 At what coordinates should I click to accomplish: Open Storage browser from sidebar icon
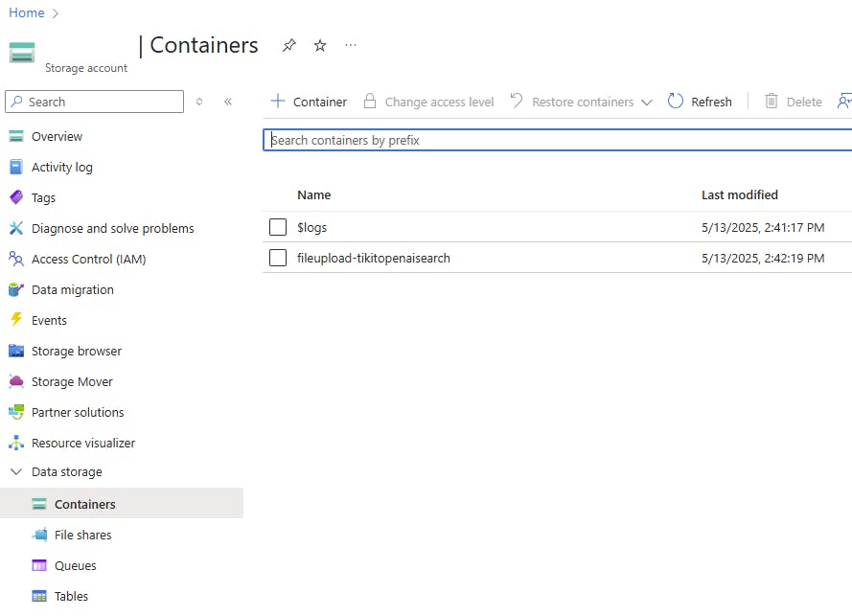(15, 351)
